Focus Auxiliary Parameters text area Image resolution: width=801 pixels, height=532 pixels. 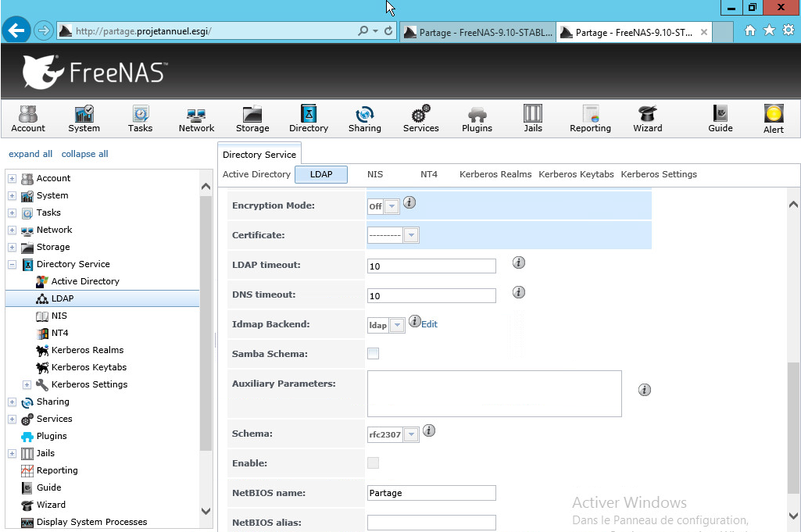click(x=494, y=394)
